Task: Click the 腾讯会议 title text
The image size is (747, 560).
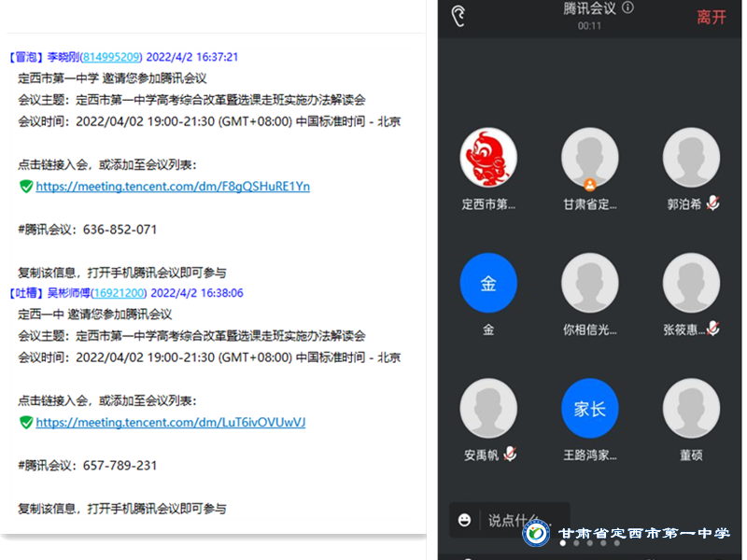Action: pyautogui.click(x=589, y=8)
